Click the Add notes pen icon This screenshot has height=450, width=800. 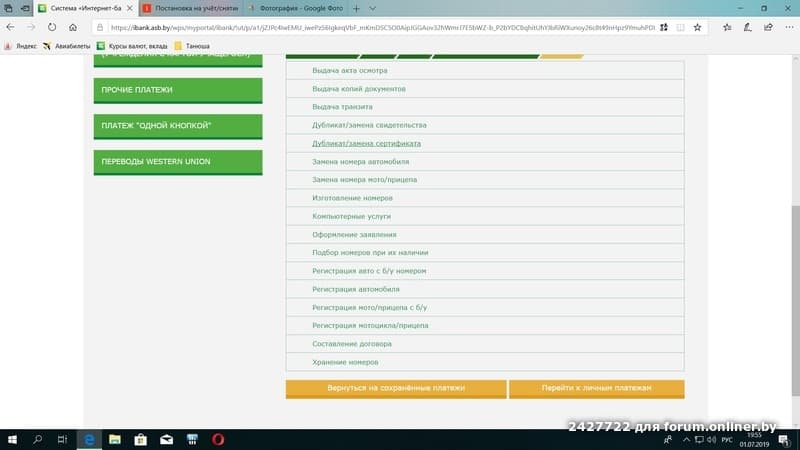[747, 28]
